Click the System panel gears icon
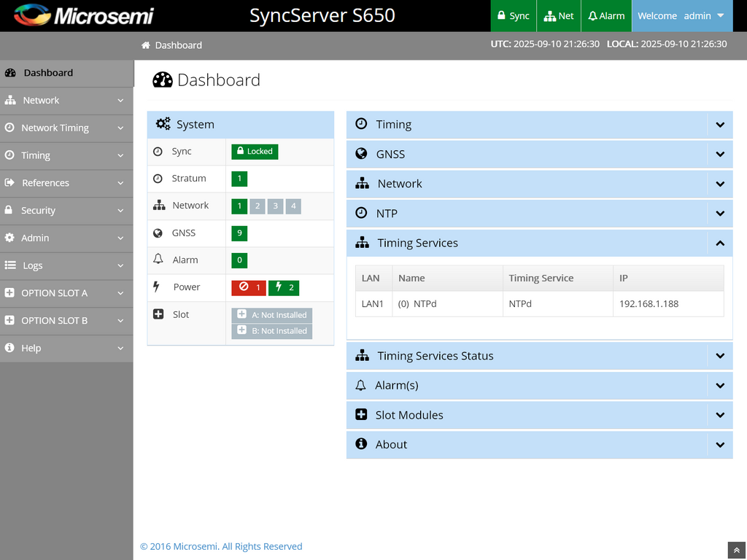 163,124
